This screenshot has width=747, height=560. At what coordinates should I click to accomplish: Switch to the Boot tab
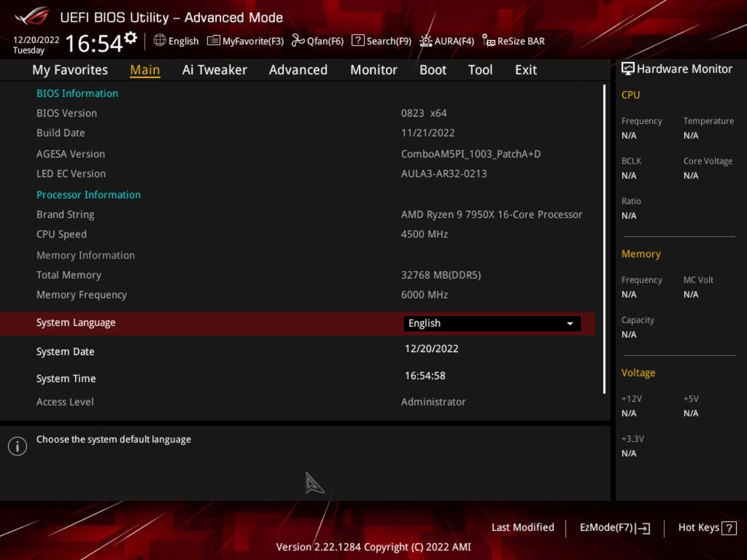[x=433, y=70]
